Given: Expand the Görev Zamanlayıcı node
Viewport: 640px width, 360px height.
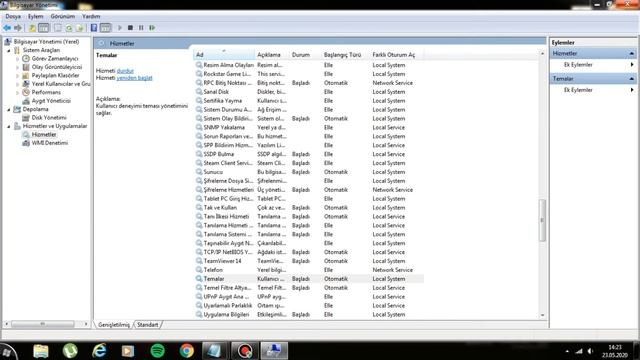Looking at the screenshot, I should (18, 59).
